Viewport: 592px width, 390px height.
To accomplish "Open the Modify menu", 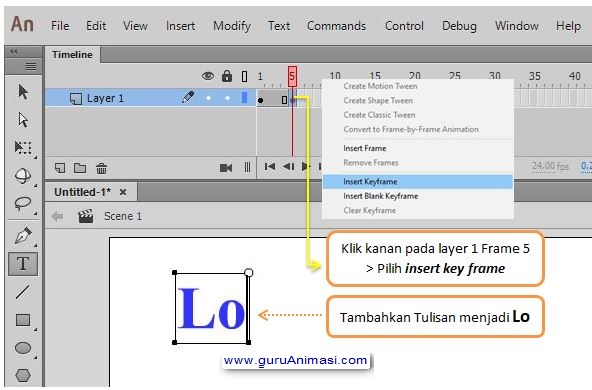I will 232,26.
